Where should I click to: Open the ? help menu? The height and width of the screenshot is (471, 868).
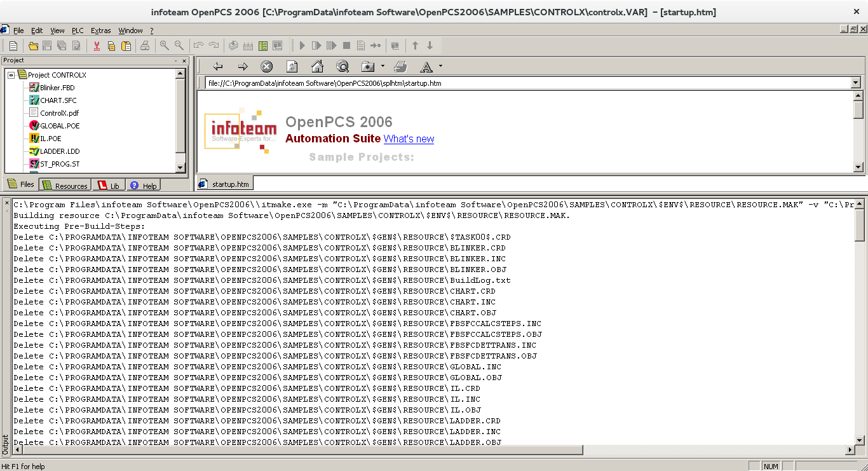point(151,31)
